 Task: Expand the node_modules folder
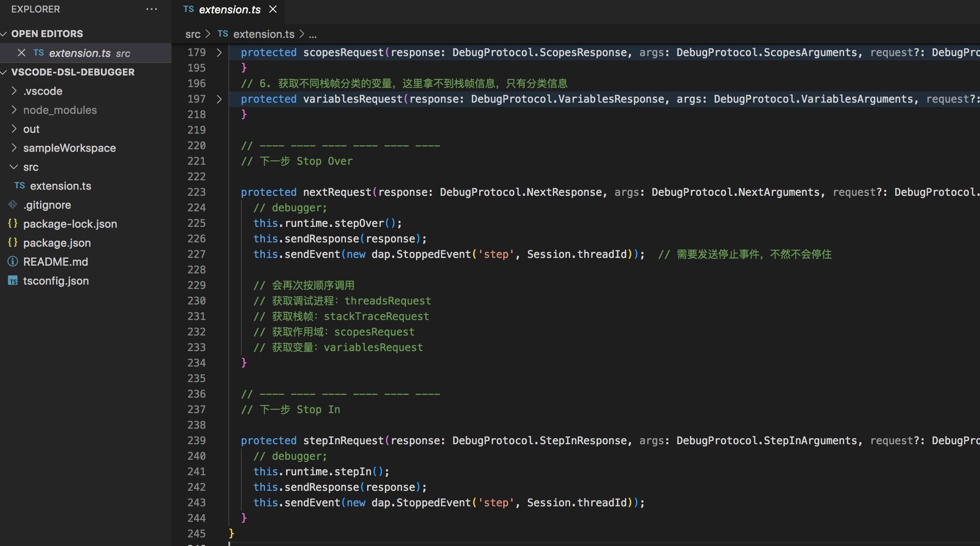click(60, 110)
